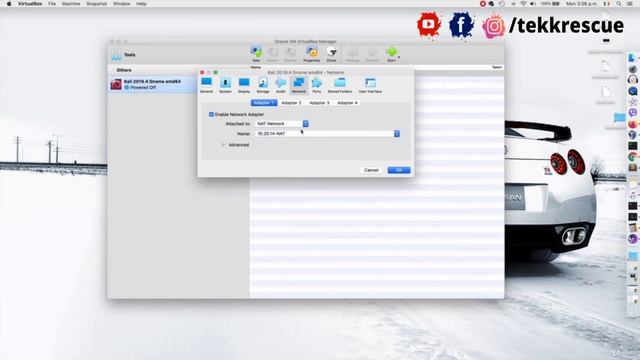Open the User Interface settings section
This screenshot has height=360, width=640.
tap(370, 85)
